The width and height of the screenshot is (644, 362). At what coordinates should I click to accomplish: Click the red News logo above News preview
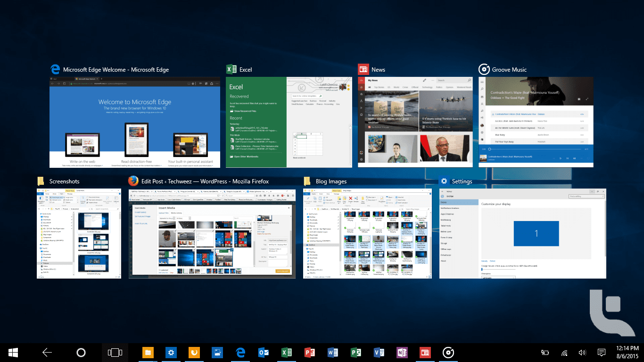(363, 69)
